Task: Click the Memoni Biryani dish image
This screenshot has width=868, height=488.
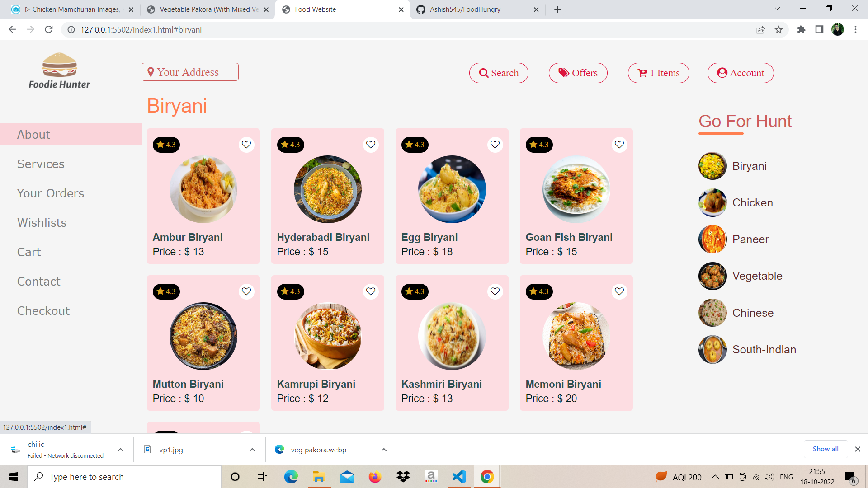Action: tap(576, 336)
